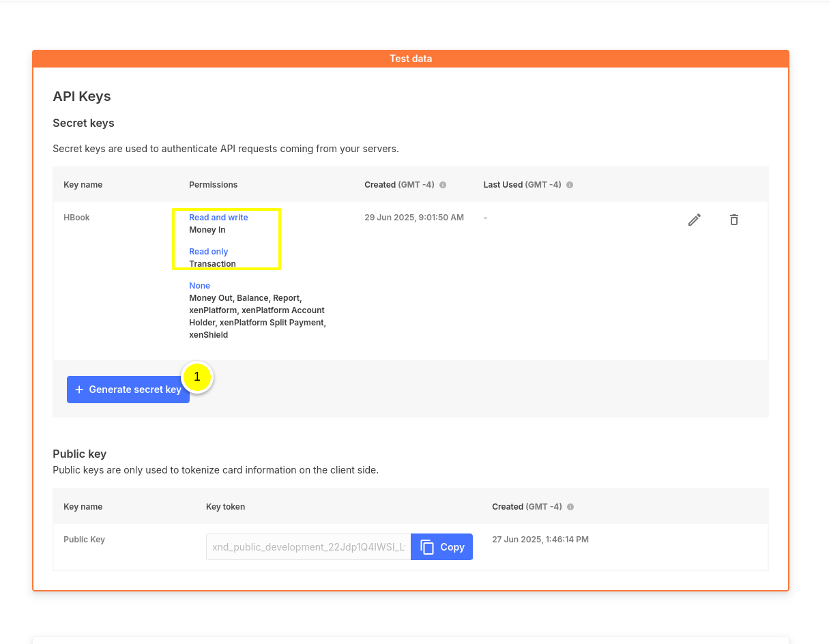Click the Read and write permission label
The height and width of the screenshot is (644, 829).
tap(218, 218)
